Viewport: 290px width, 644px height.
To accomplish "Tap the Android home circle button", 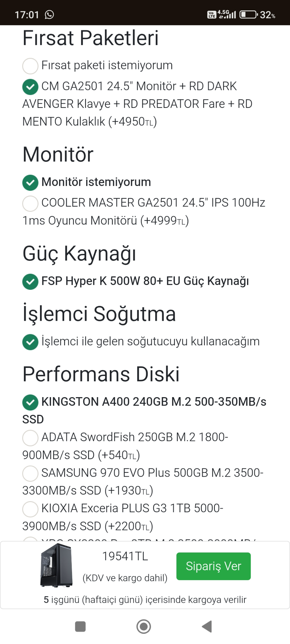I will coord(144,626).
